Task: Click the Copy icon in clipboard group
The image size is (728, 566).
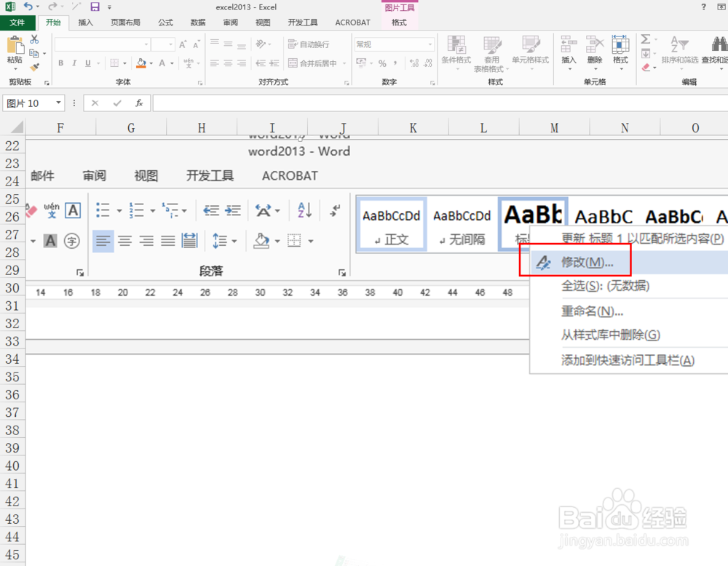Action: 34,53
